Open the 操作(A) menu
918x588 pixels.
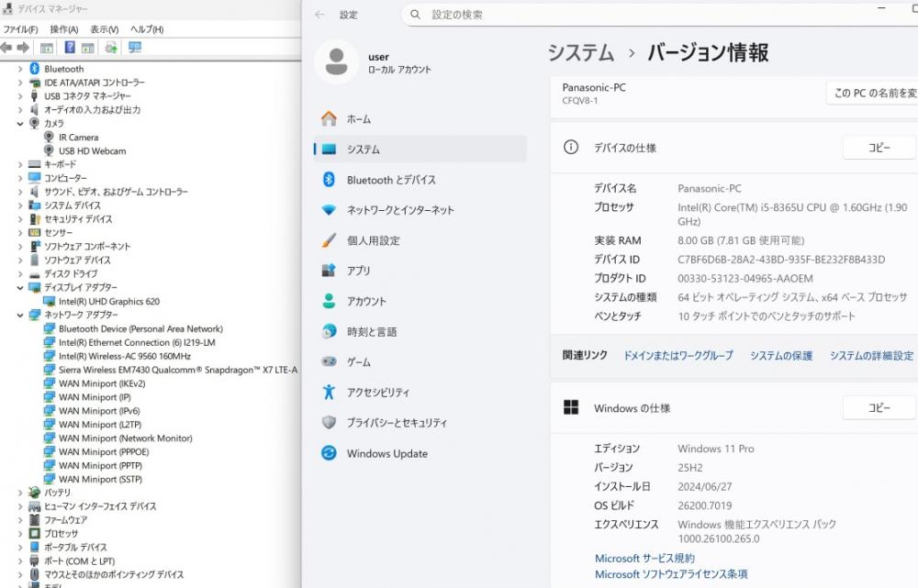click(64, 29)
